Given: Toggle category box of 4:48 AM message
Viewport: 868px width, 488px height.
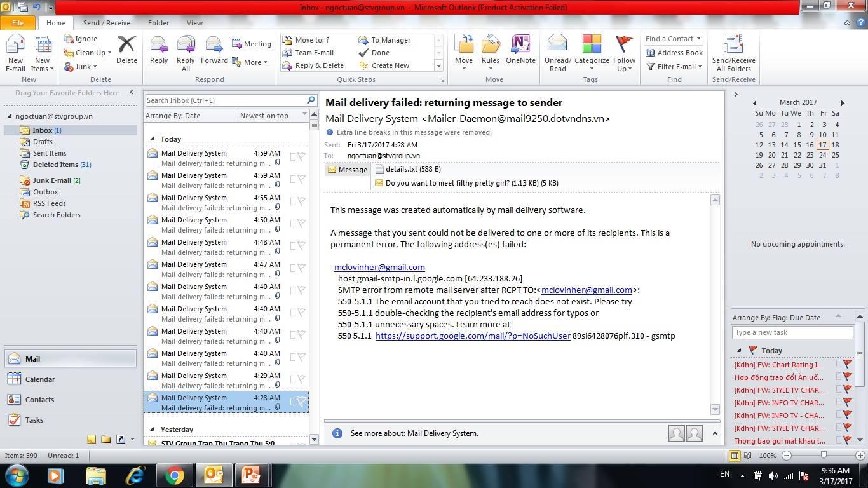Looking at the screenshot, I should (293, 246).
